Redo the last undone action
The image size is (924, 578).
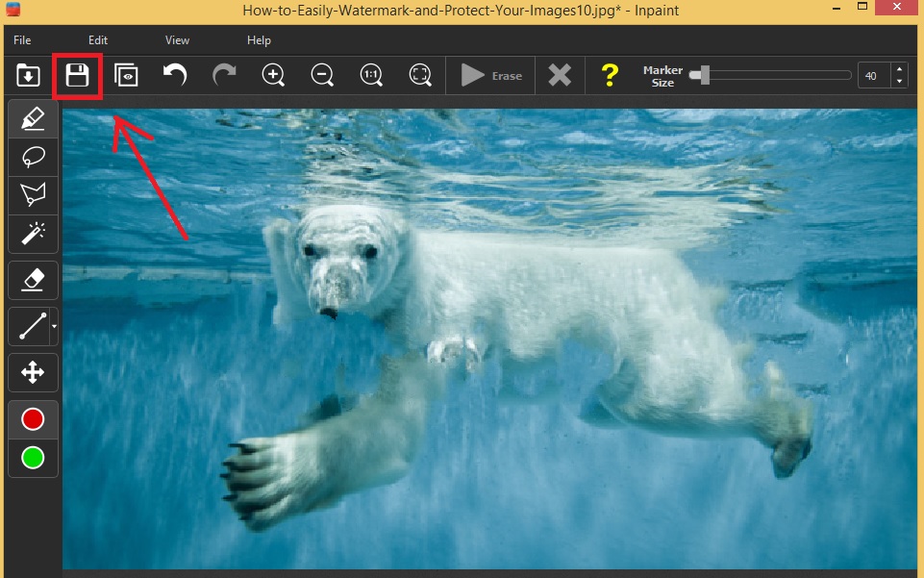[224, 76]
